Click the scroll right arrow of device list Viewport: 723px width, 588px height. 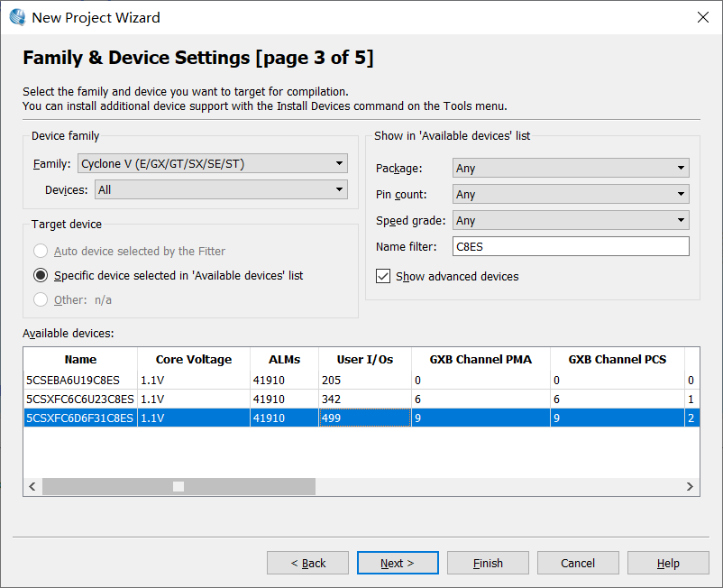690,486
